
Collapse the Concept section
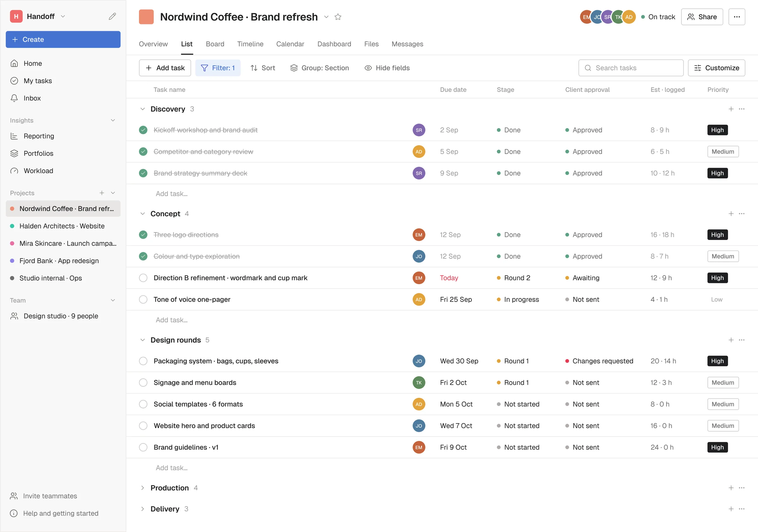point(142,213)
